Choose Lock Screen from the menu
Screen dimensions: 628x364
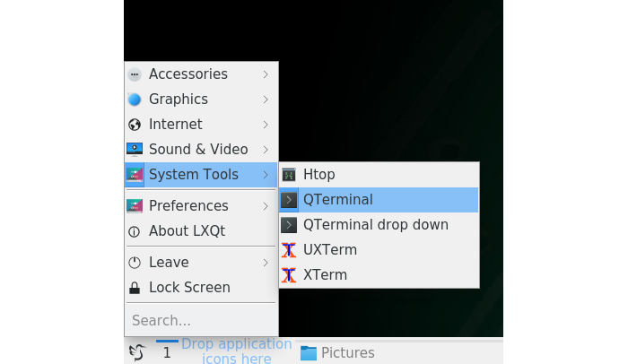[x=201, y=288]
